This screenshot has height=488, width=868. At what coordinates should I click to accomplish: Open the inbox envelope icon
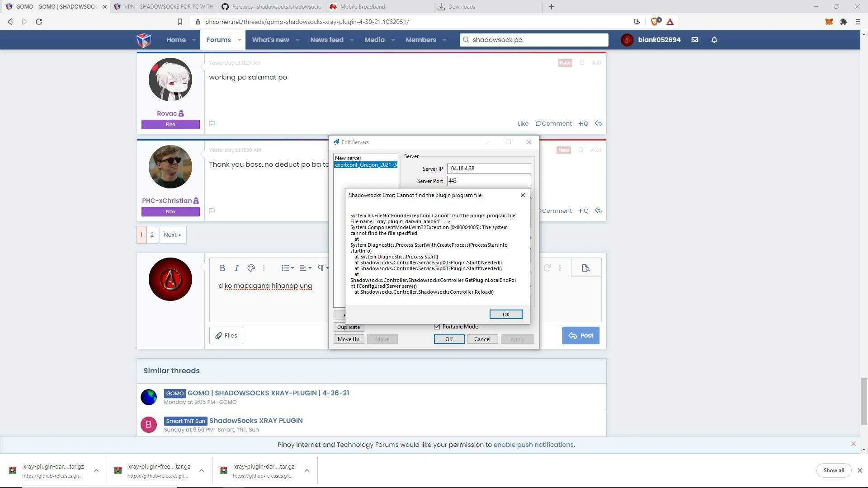(695, 40)
